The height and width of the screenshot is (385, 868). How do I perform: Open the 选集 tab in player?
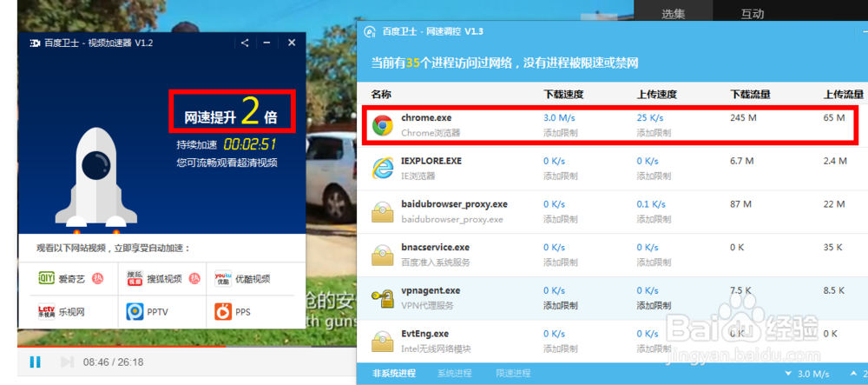[674, 13]
